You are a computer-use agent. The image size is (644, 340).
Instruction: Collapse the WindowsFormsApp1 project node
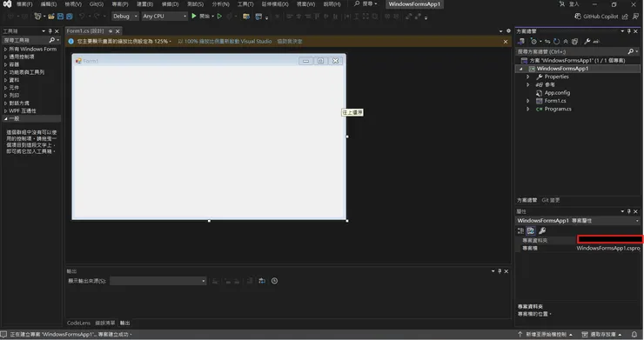tap(520, 69)
